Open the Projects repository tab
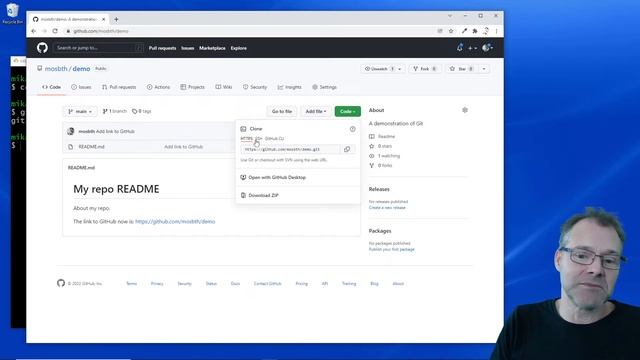This screenshot has width=640, height=360. coord(192,87)
